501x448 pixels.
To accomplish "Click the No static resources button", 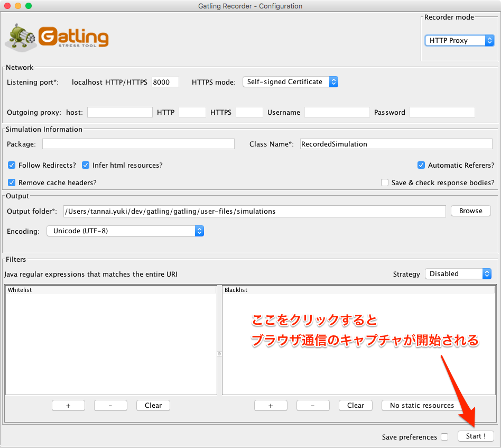I will (422, 406).
